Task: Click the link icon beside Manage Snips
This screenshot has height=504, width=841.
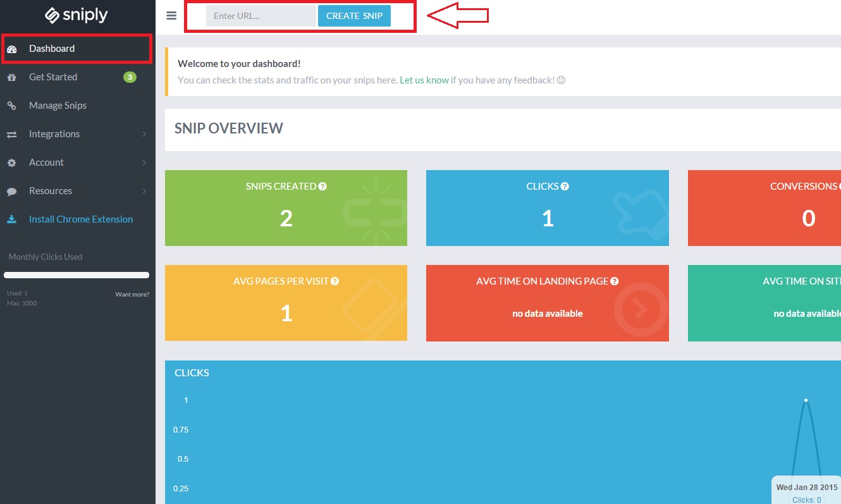Action: 11,106
